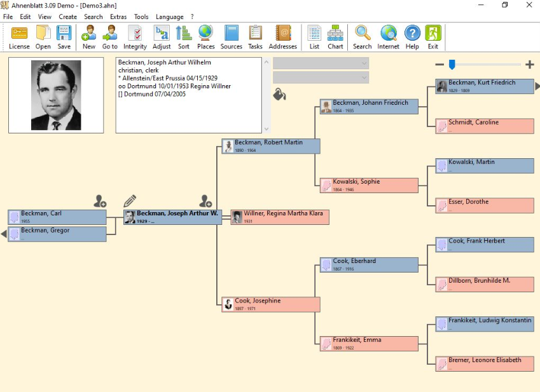Screen dimensions: 540x392
Task: Click the Chart toolbar icon
Action: tap(335, 37)
